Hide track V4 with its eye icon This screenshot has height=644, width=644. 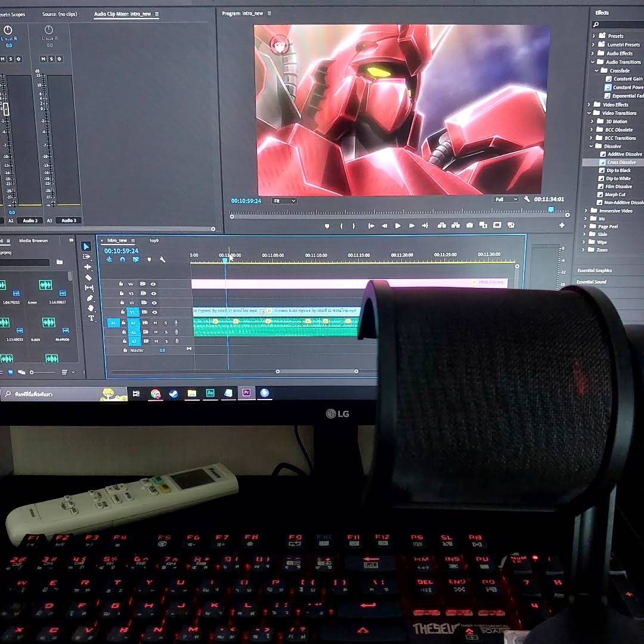[153, 284]
